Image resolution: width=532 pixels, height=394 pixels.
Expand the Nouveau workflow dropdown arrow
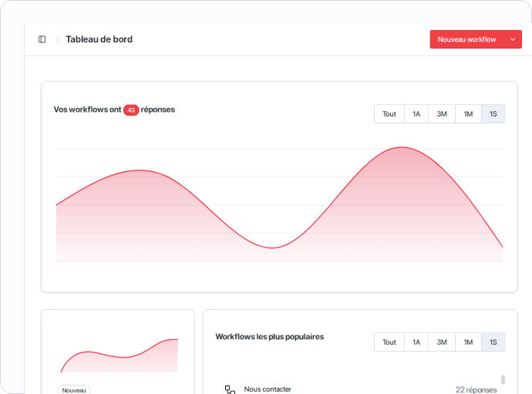click(x=513, y=39)
